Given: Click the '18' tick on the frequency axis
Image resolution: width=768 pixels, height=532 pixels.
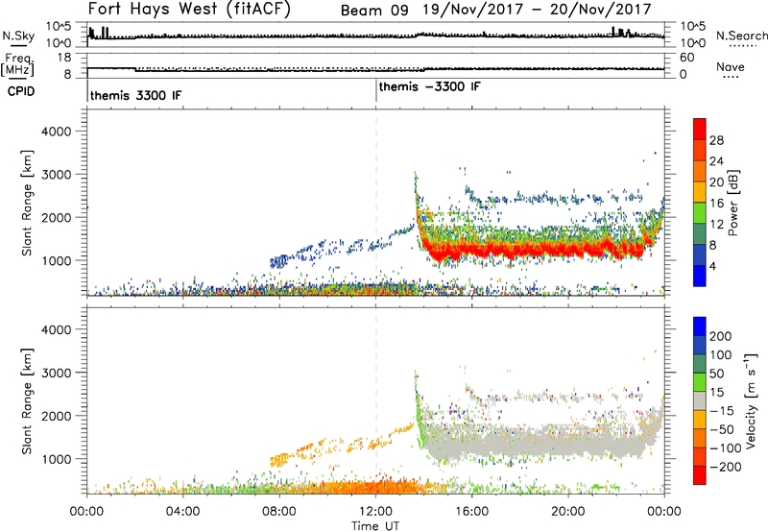Looking at the screenshot, I should (64, 58).
